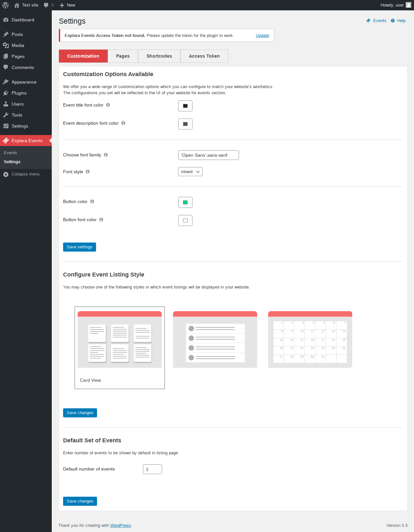The image size is (414, 532).
Task: Select the Card View listing style thumbnail
Action: click(120, 339)
